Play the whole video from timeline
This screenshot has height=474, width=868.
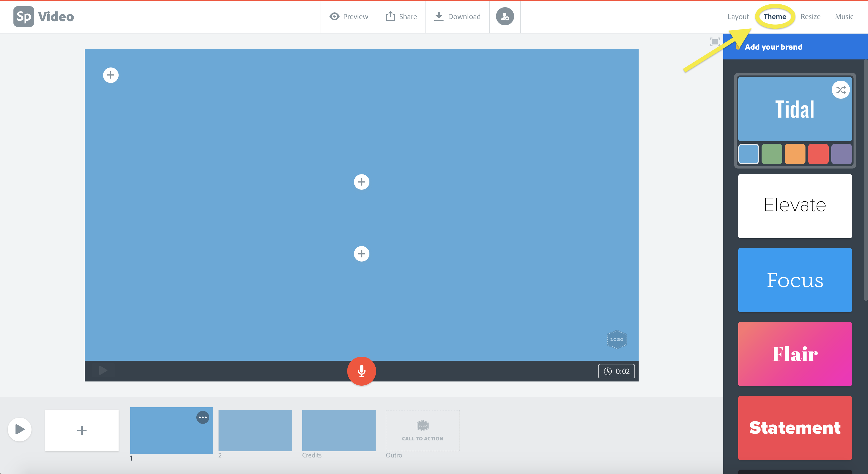click(x=20, y=429)
